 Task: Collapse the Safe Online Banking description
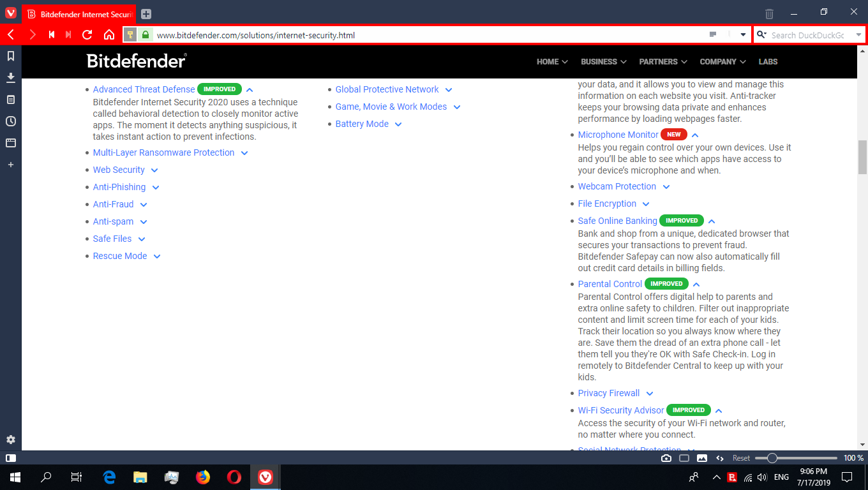[712, 221]
